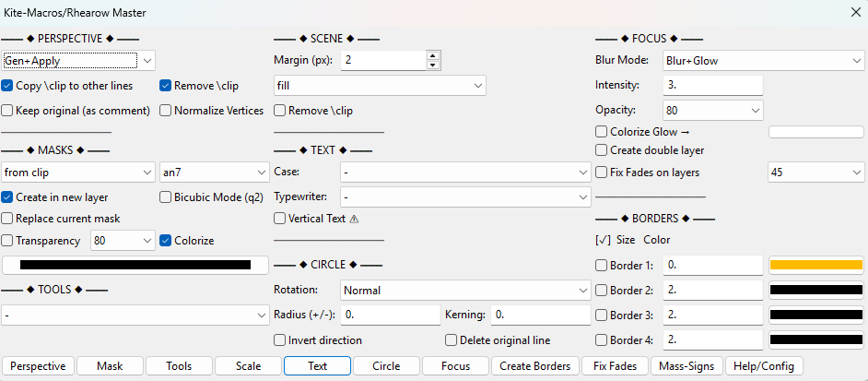Click the Border 2 size field

(712, 290)
